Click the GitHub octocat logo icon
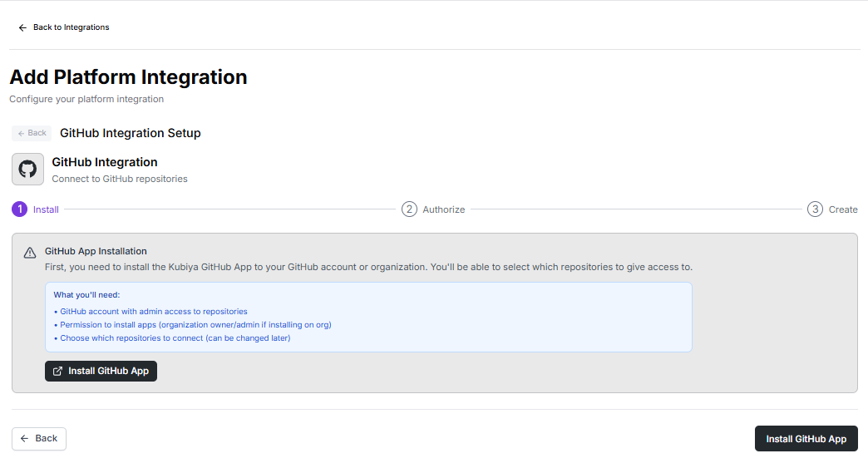The width and height of the screenshot is (868, 463). click(27, 169)
